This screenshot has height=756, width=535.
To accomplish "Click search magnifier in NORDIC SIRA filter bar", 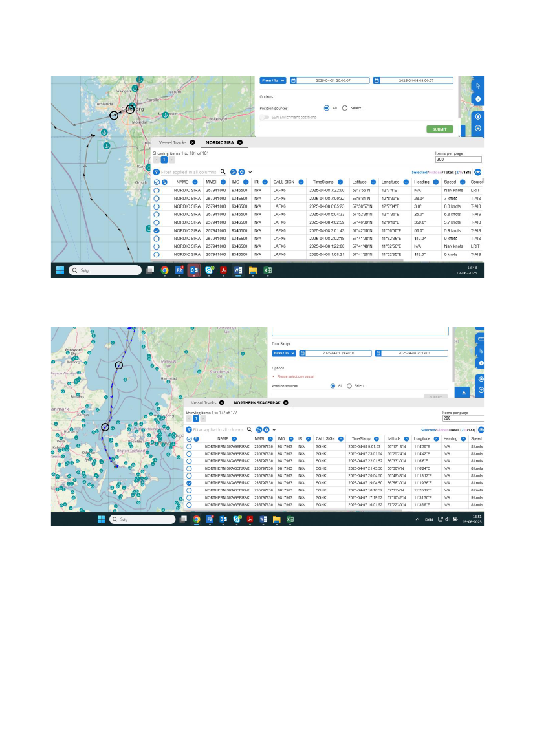I will coord(223,172).
